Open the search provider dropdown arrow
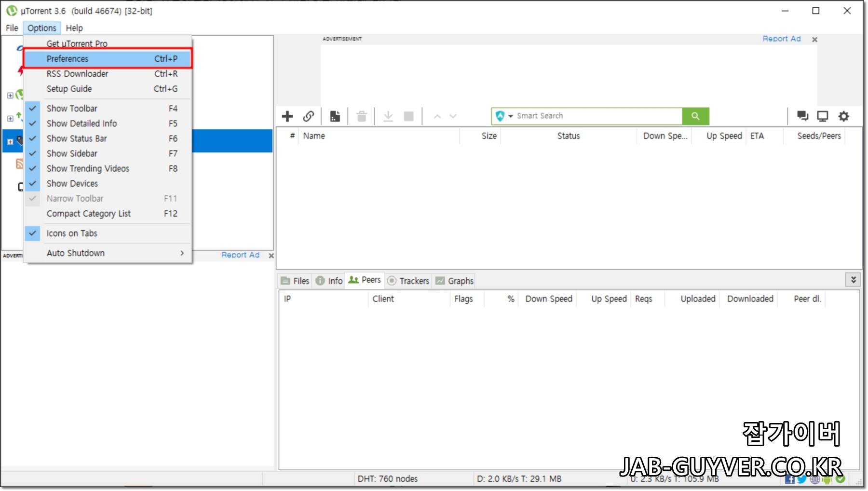This screenshot has width=868, height=491. click(x=510, y=116)
